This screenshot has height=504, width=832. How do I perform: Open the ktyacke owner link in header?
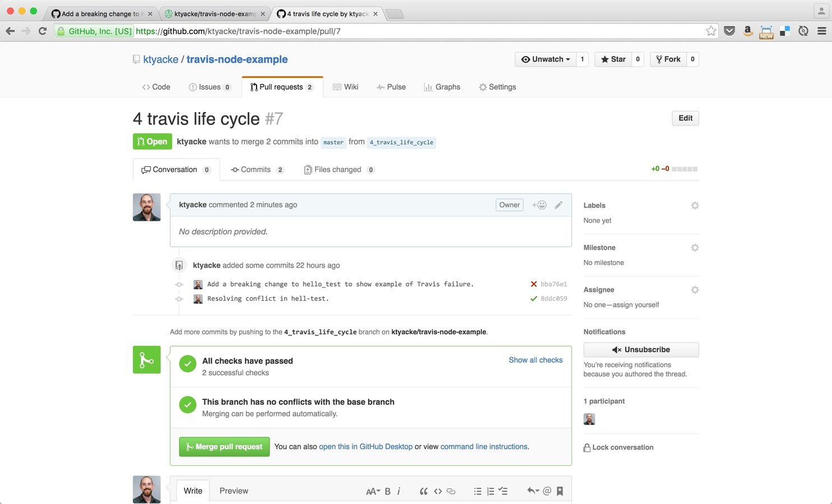tap(161, 59)
